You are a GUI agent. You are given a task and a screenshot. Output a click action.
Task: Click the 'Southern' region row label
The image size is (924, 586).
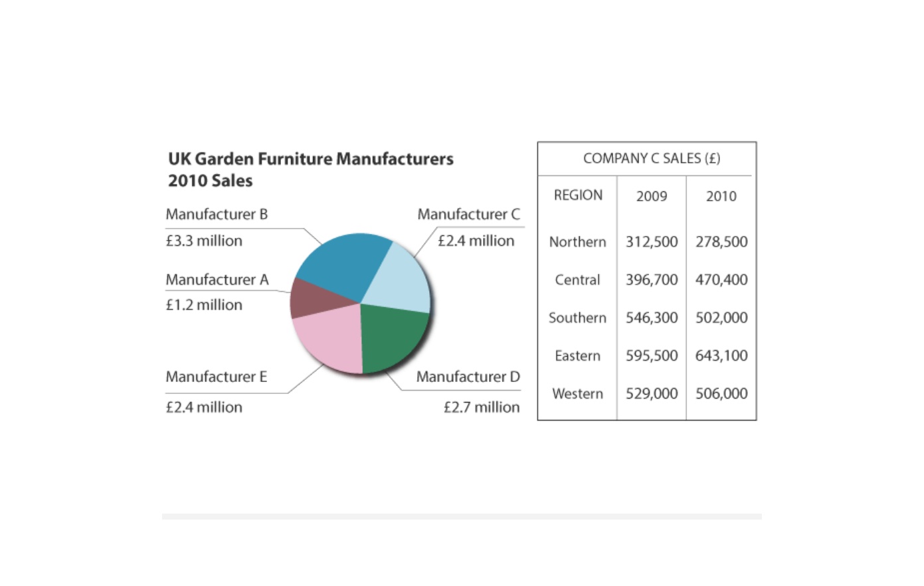pos(577,318)
